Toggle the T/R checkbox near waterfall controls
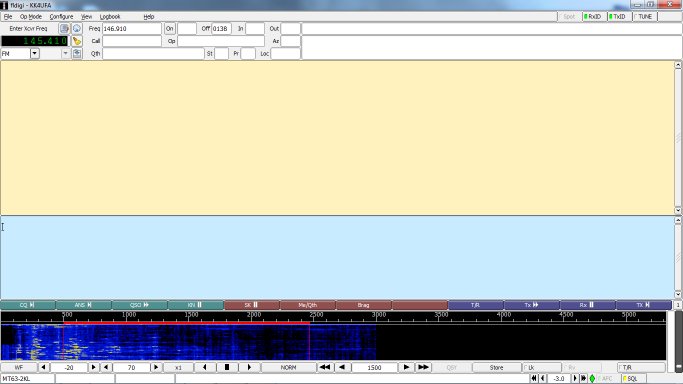The height and width of the screenshot is (384, 683). pyautogui.click(x=641, y=367)
